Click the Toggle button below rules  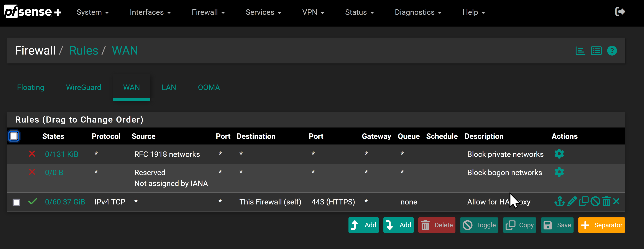[x=479, y=225]
